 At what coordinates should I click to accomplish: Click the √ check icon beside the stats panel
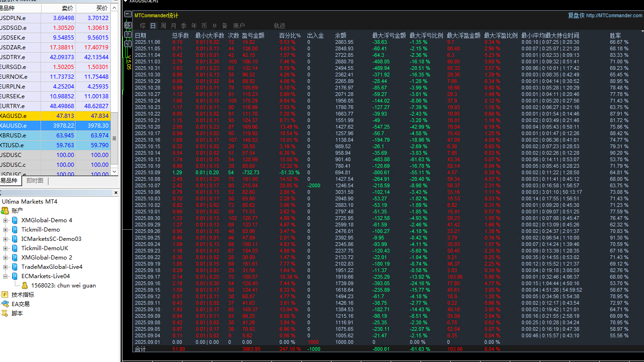click(x=128, y=43)
